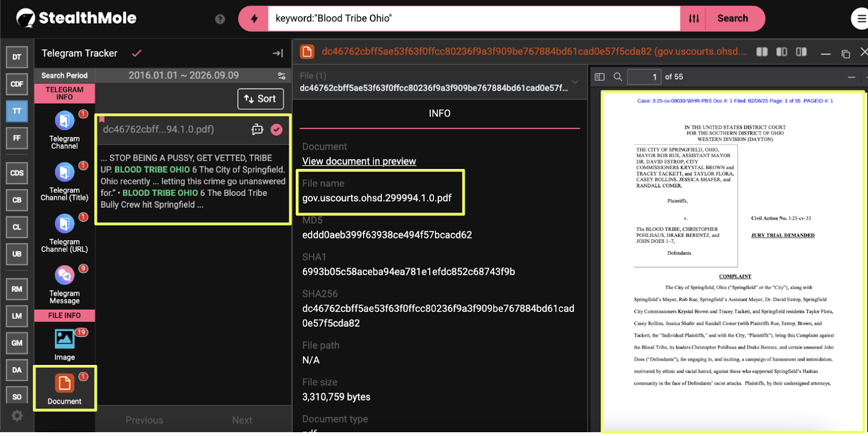Open View document in preview link
Screen dimensions: 868x436
pos(359,161)
